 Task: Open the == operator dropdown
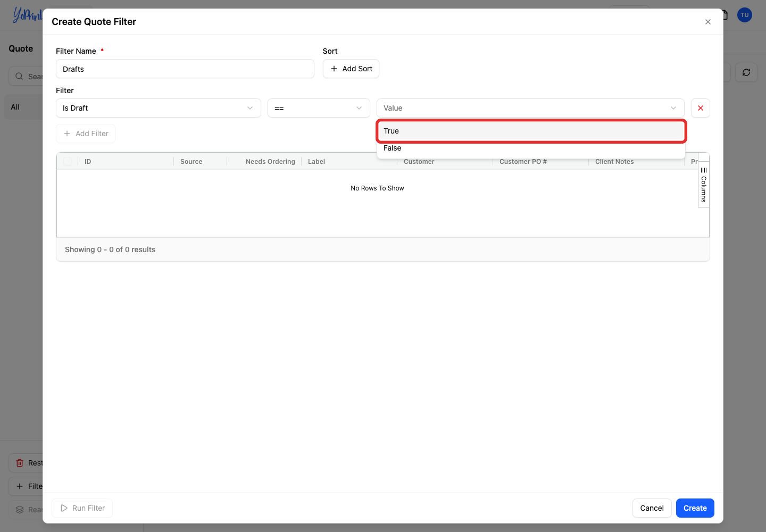click(x=319, y=108)
